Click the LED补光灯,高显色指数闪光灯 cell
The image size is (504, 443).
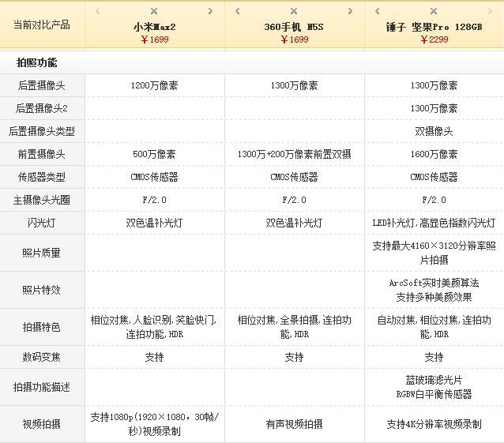[x=434, y=223]
